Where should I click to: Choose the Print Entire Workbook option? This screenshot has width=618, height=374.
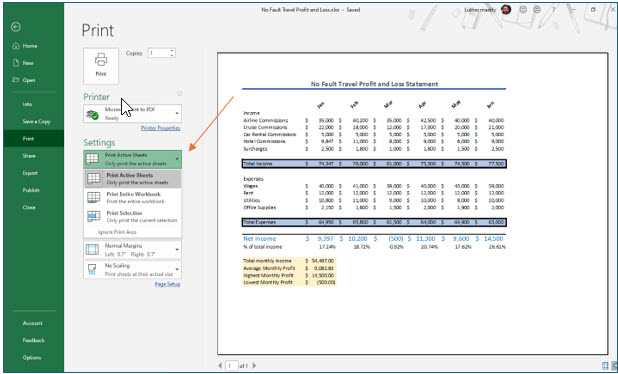pyautogui.click(x=132, y=198)
